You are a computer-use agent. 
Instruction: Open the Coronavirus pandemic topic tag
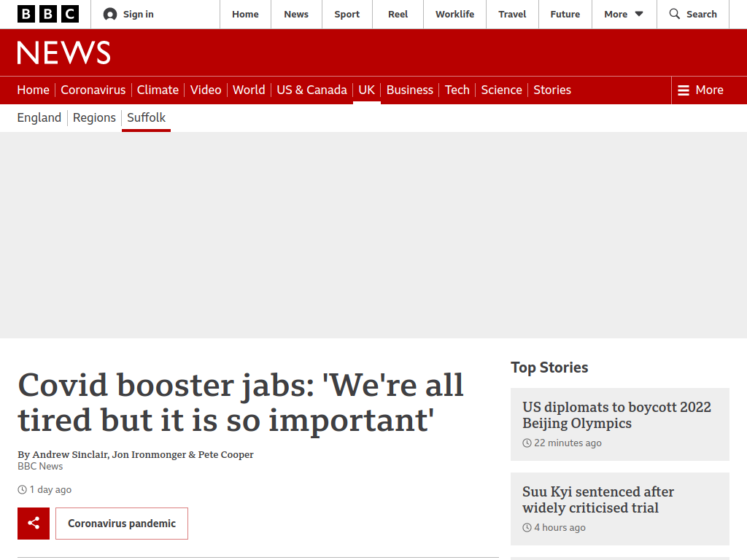click(x=122, y=524)
